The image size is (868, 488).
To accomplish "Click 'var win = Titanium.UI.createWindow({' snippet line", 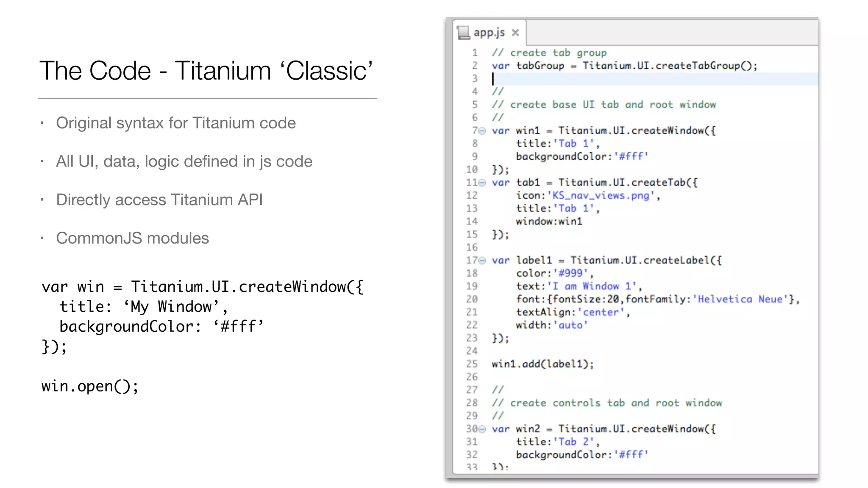I will coord(203,287).
